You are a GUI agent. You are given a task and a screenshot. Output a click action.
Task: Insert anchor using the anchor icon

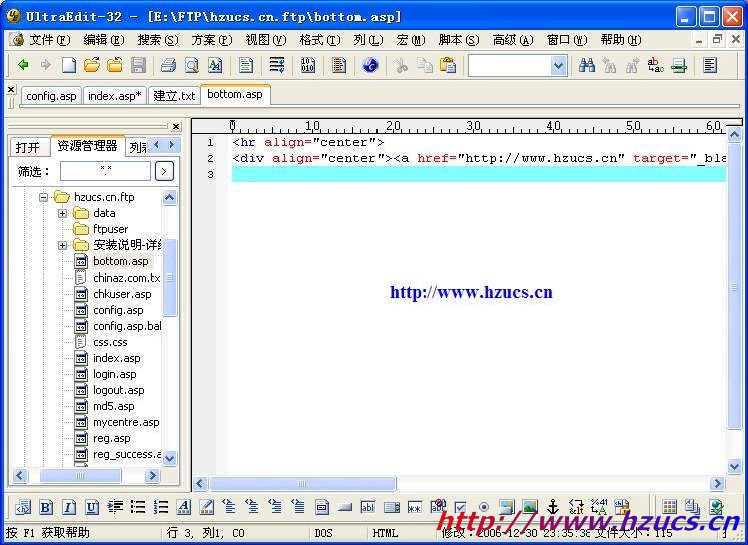(x=553, y=507)
